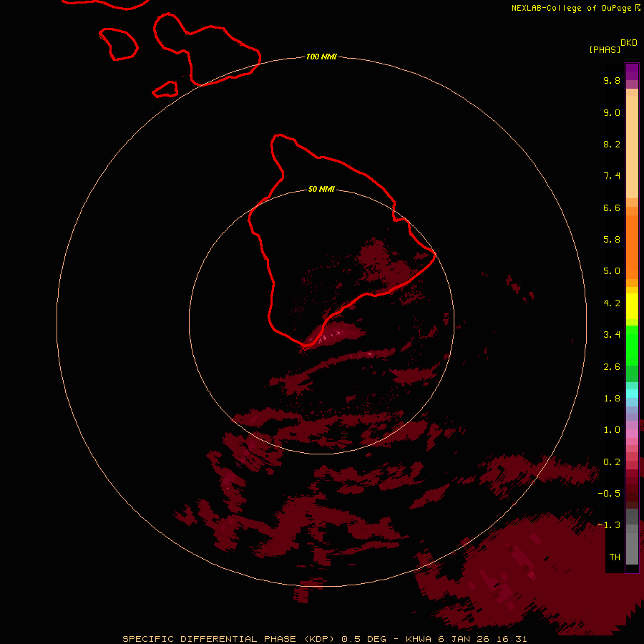Click the DKD product code label
The image size is (644, 644).
(x=629, y=43)
